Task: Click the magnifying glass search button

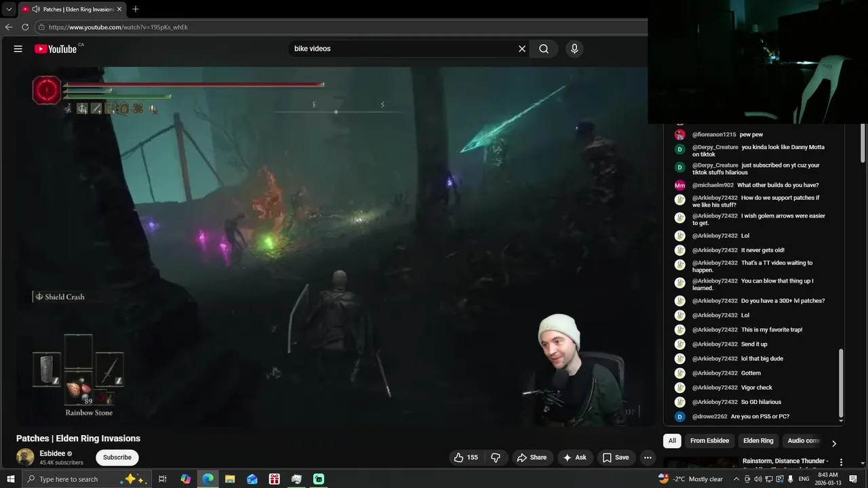Action: point(544,49)
